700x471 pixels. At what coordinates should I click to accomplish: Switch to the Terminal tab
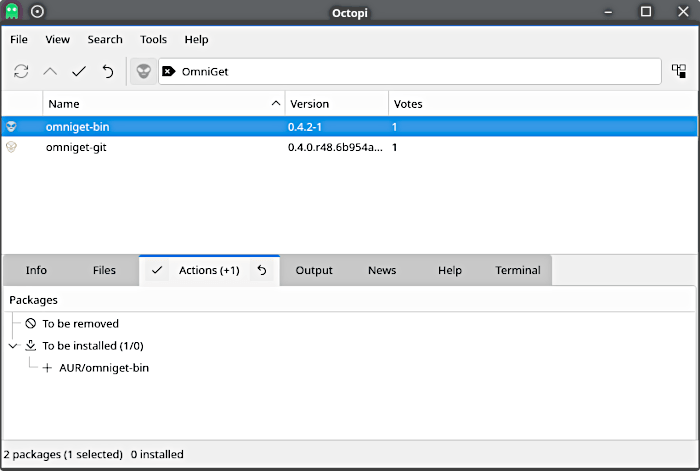coord(518,270)
